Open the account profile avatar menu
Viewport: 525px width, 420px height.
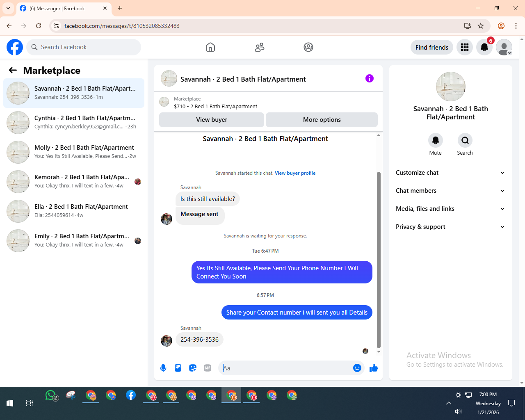504,47
